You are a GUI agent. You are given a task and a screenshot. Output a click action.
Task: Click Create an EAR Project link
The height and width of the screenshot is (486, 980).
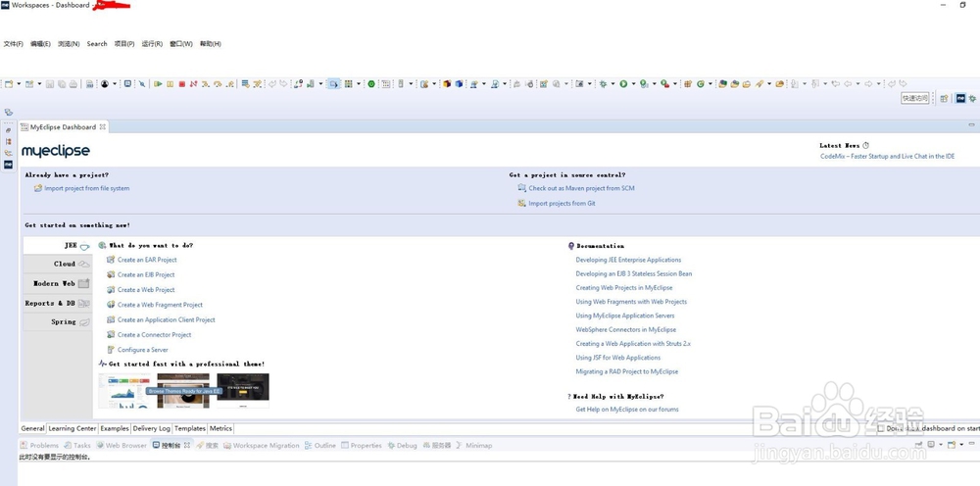(x=147, y=260)
